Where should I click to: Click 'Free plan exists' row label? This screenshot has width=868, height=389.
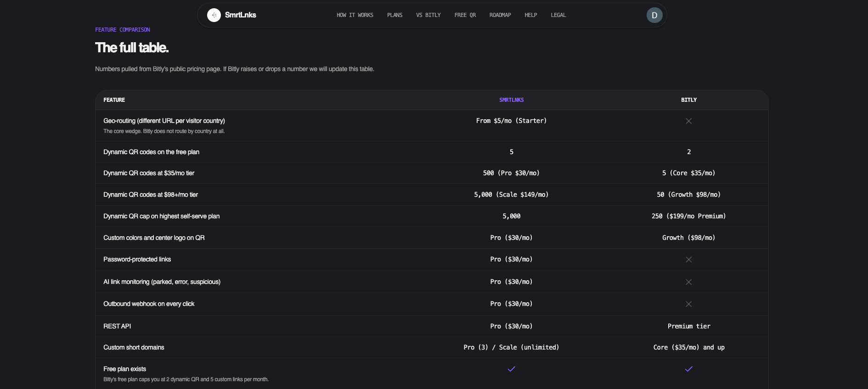(x=124, y=369)
